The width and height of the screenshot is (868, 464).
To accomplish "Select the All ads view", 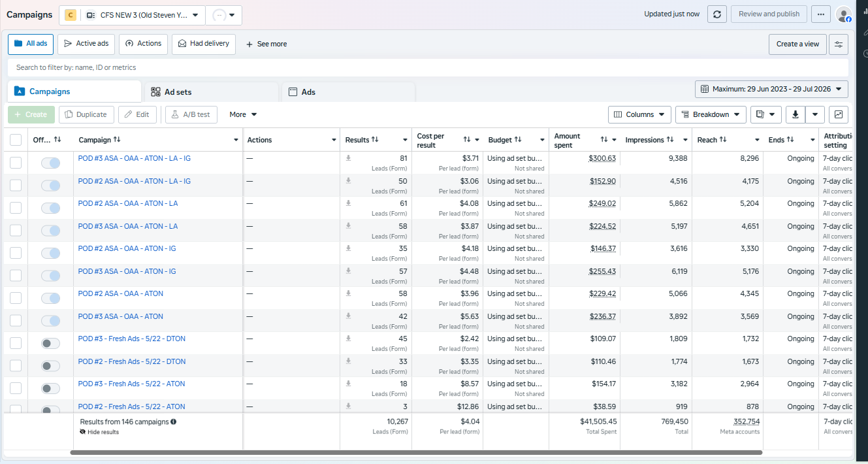I will [x=31, y=44].
